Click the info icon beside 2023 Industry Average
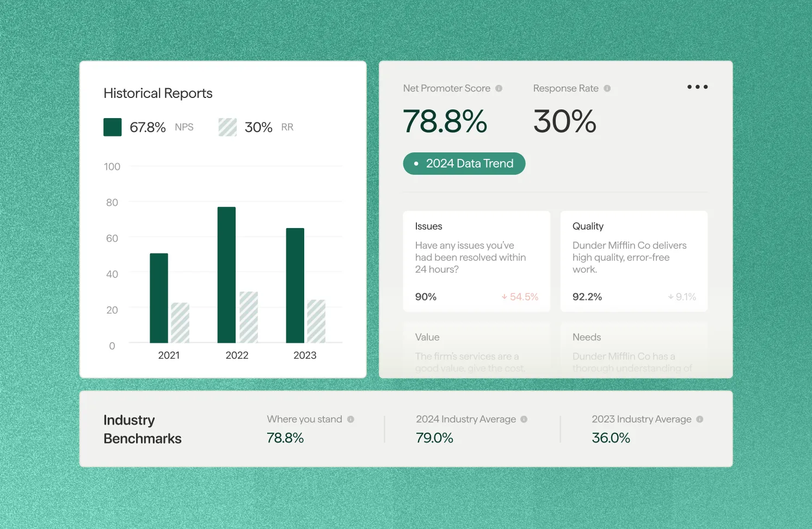This screenshot has height=529, width=812. tap(700, 419)
